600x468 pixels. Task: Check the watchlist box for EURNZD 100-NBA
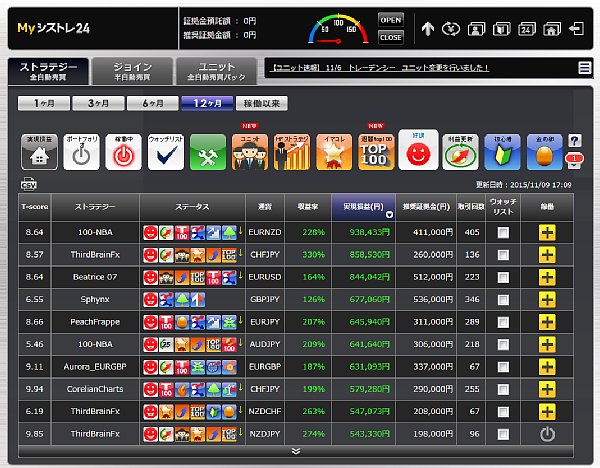(x=503, y=232)
